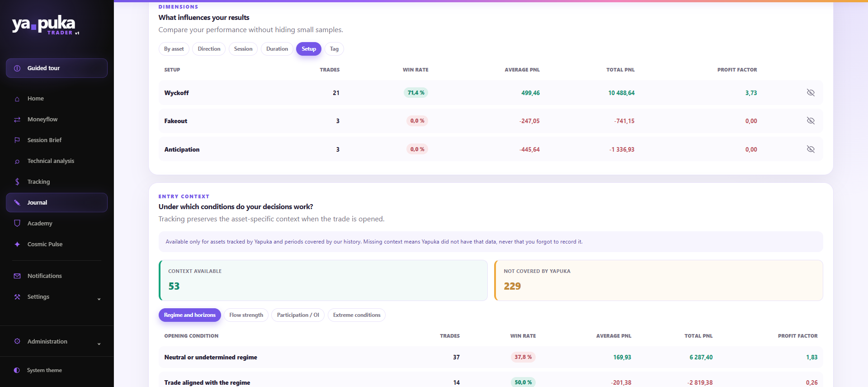Click the Technical analysis magnifier icon
Image resolution: width=868 pixels, height=387 pixels.
[x=17, y=161]
